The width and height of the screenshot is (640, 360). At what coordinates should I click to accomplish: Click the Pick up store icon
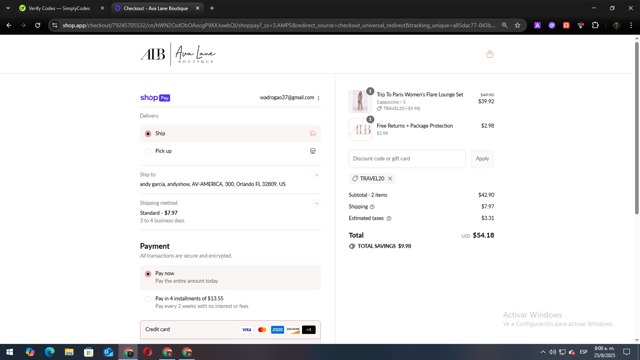coord(313,151)
